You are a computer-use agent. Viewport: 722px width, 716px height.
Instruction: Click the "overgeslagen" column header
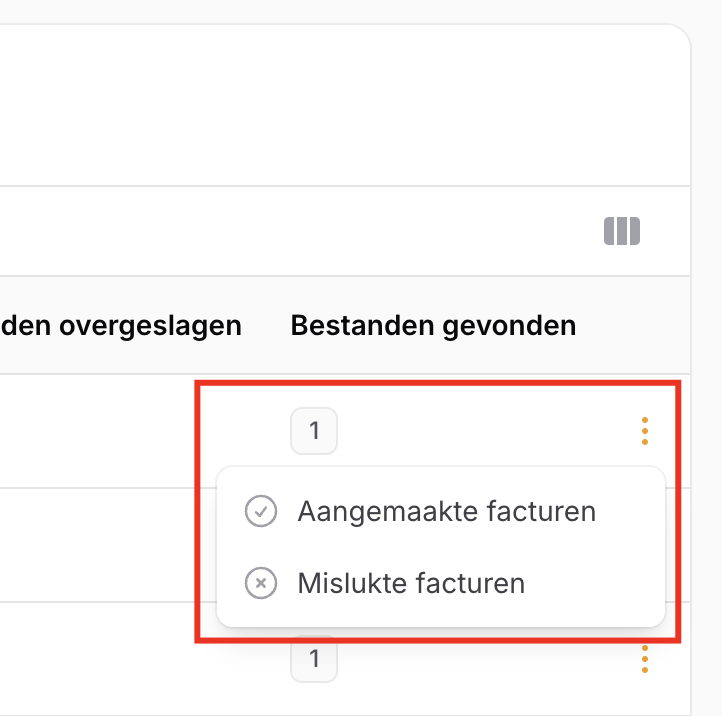pyautogui.click(x=121, y=325)
